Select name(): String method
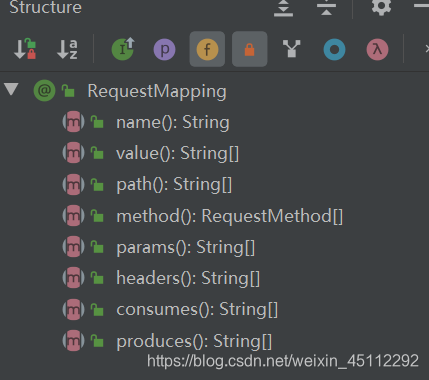 [x=173, y=122]
